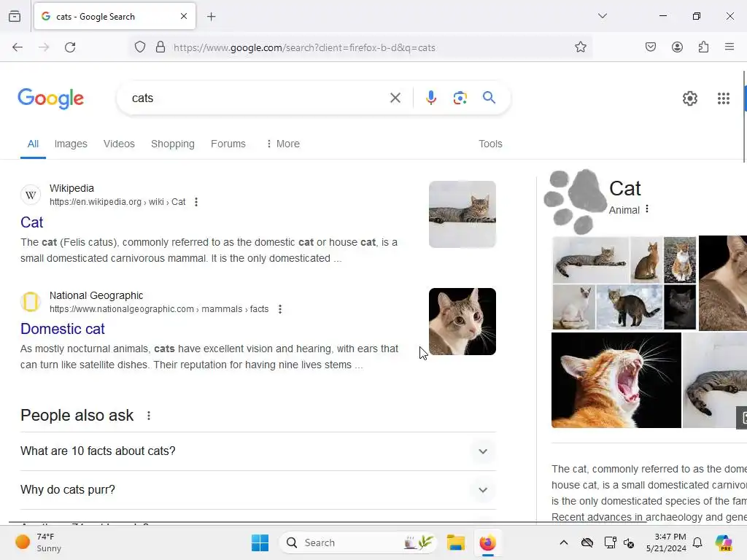Viewport: 747px width, 560px height.
Task: Open Cat knowledge panel options menu
Action: click(x=646, y=209)
